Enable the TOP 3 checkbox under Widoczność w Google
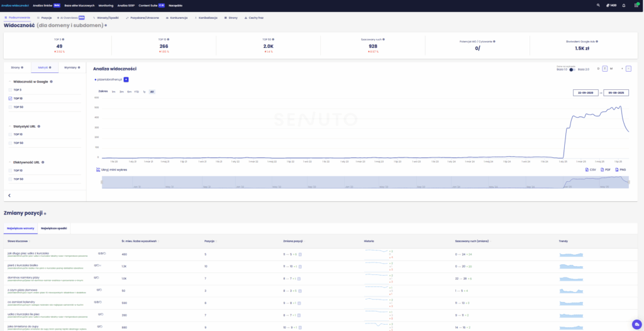Viewport: 644px width, 331px height. point(10,89)
